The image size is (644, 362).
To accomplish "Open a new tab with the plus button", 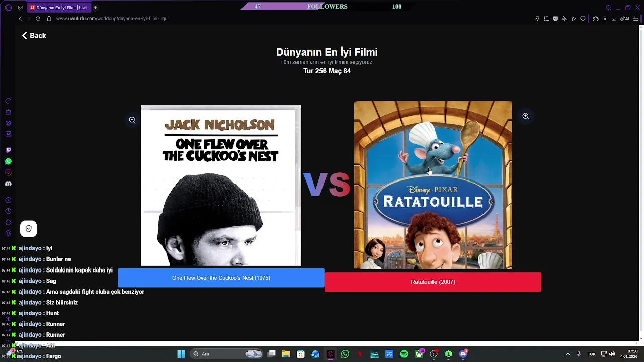I will (95, 8).
